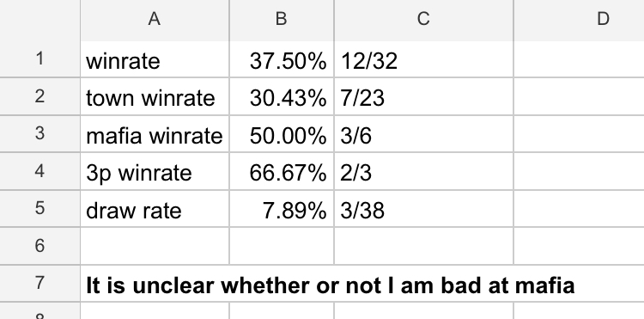Select column C header
The image size is (644, 319).
click(423, 20)
